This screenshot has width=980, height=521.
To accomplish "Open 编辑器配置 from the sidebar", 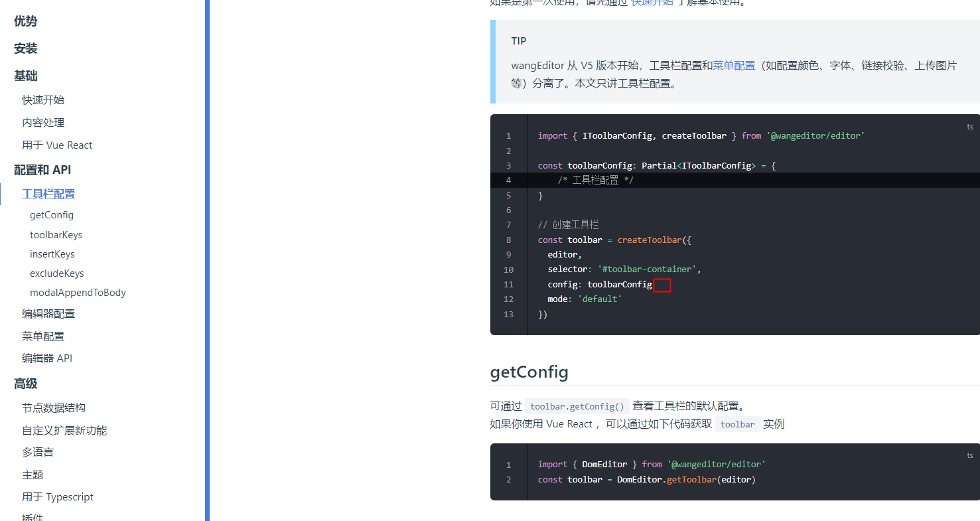I will coord(48,313).
